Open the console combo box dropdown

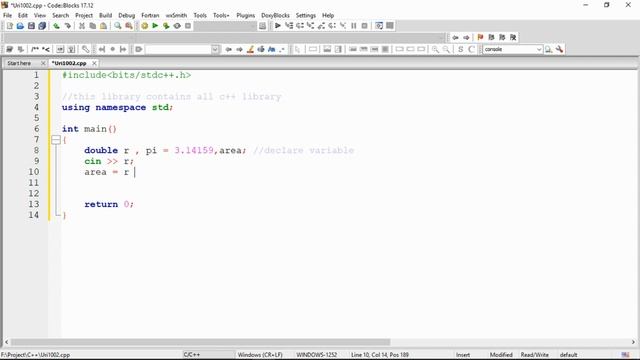(539, 49)
